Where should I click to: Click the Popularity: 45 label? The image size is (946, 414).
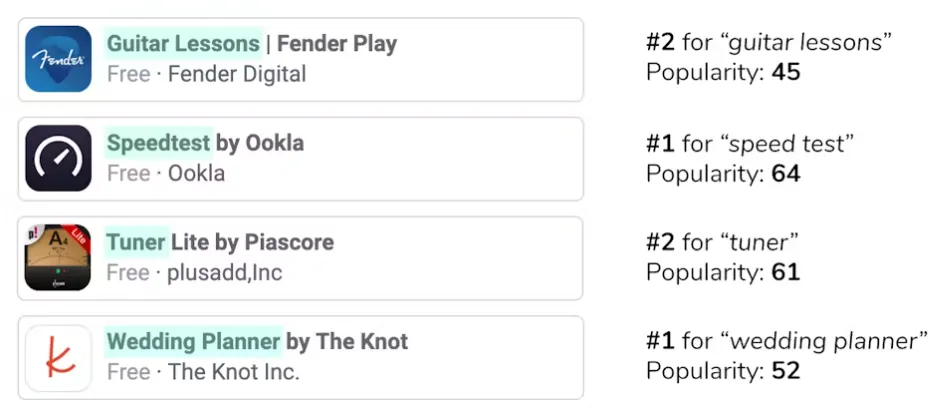723,73
